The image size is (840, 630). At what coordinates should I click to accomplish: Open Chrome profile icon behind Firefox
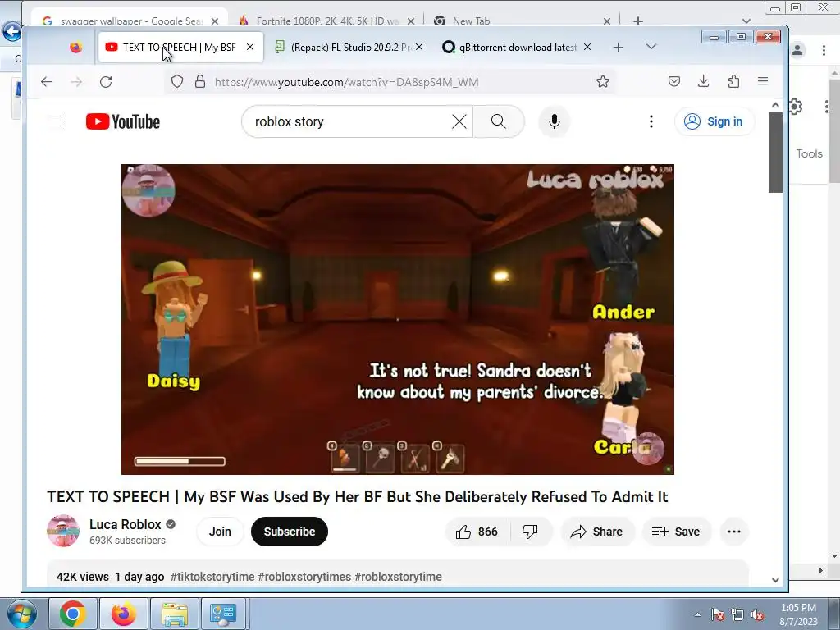[797, 50]
